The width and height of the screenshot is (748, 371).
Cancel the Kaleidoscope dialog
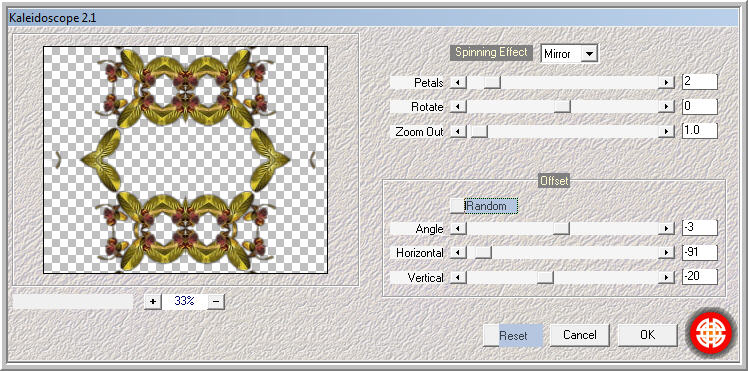coord(580,335)
